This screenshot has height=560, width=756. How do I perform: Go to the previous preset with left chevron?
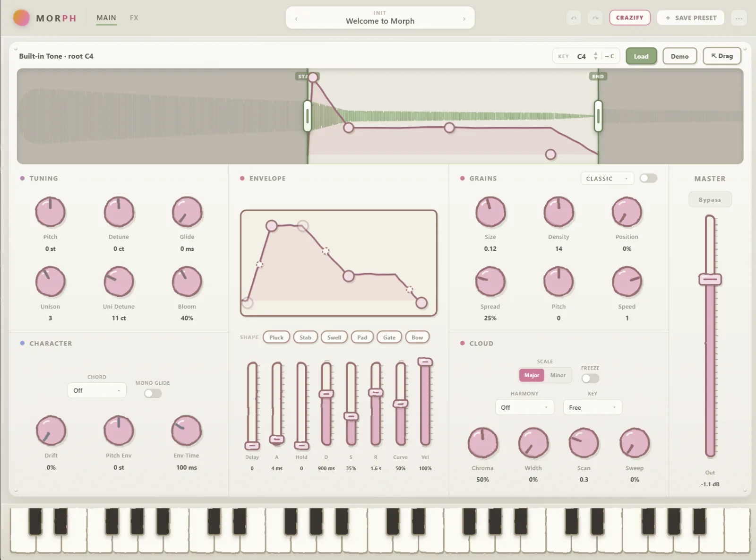click(296, 19)
